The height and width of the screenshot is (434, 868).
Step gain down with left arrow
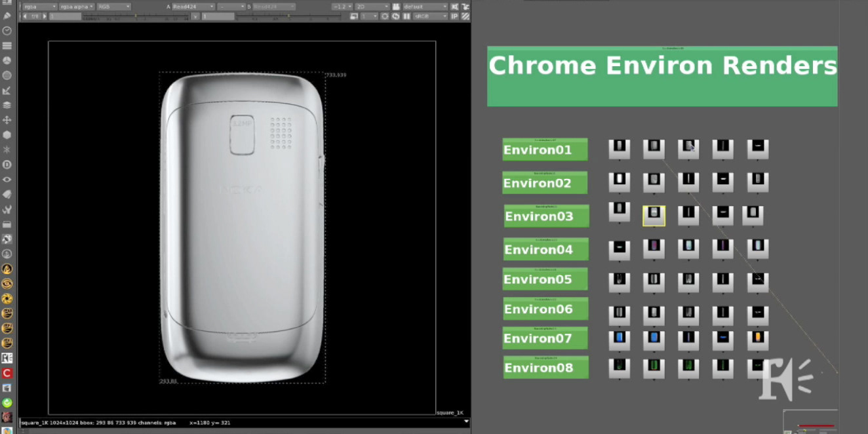point(26,16)
